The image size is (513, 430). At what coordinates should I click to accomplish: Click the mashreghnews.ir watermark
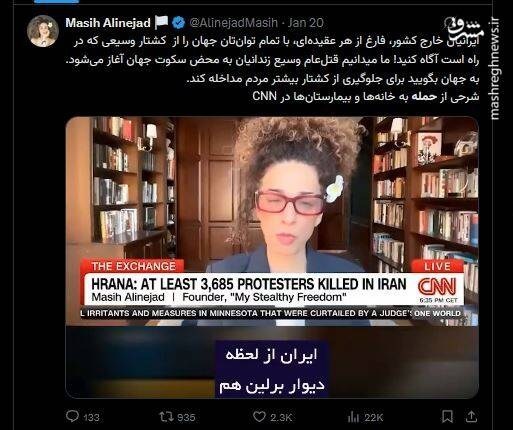pos(495,69)
